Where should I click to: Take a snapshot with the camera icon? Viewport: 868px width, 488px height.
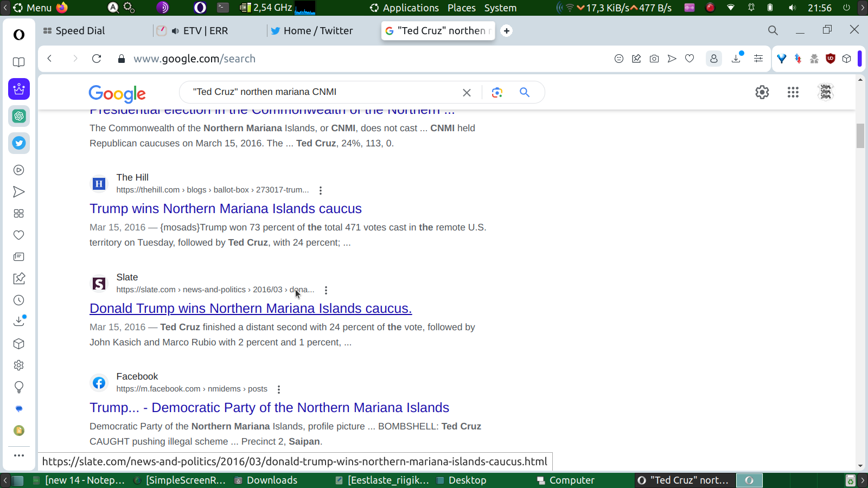[x=654, y=59]
